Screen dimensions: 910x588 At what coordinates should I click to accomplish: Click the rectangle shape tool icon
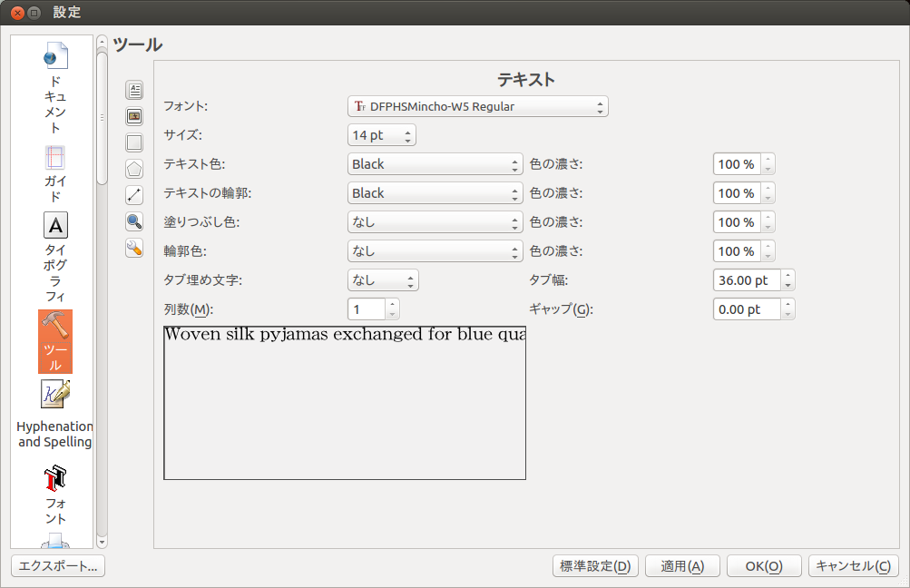point(134,142)
